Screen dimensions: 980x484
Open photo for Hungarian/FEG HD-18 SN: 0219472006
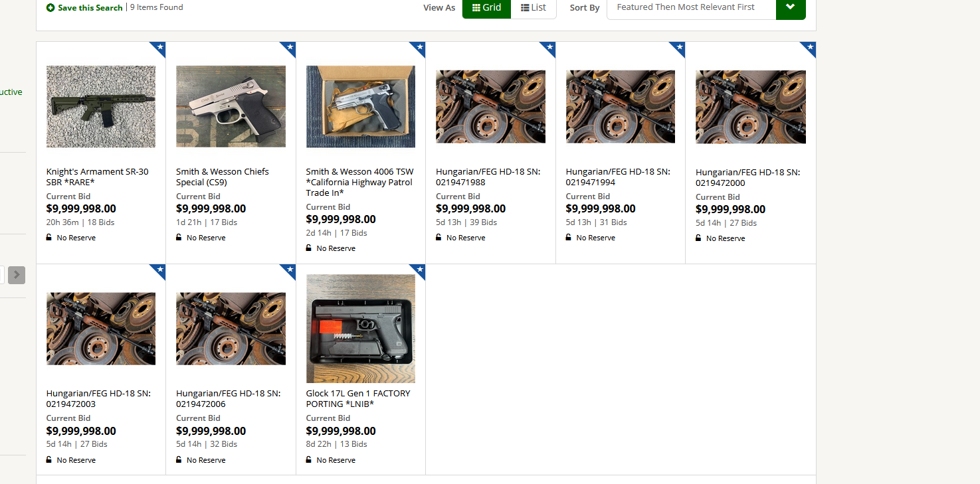(231, 329)
